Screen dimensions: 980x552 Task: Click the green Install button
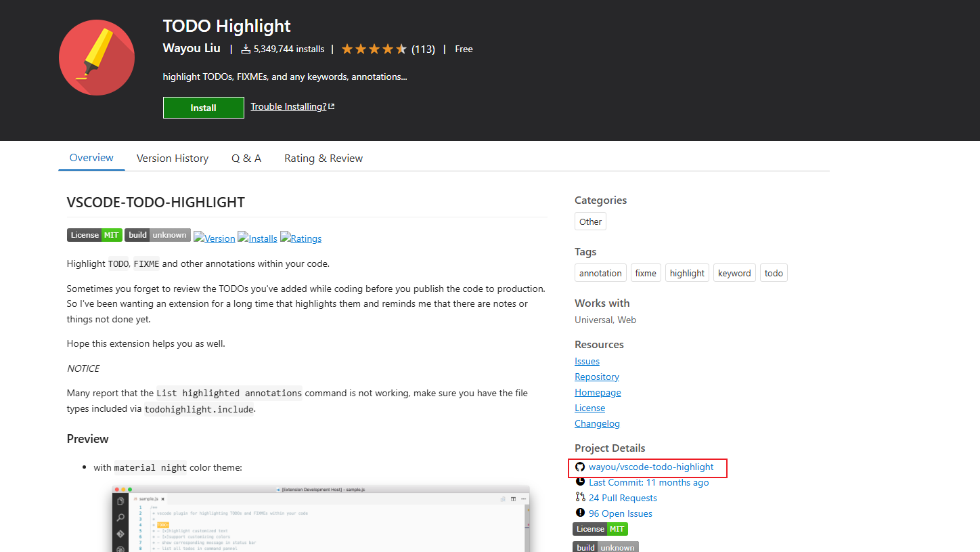tap(204, 108)
